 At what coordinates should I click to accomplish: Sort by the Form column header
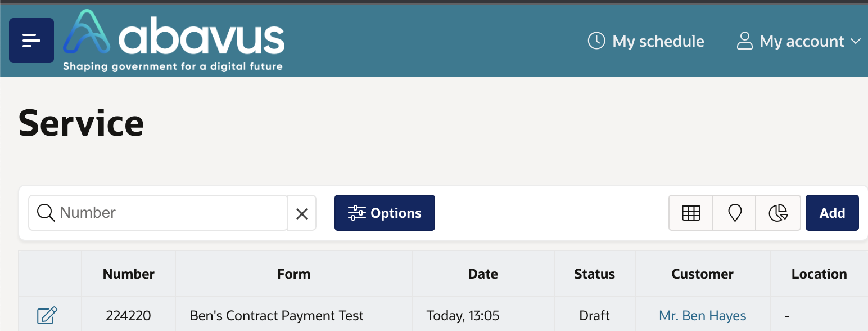coord(293,274)
